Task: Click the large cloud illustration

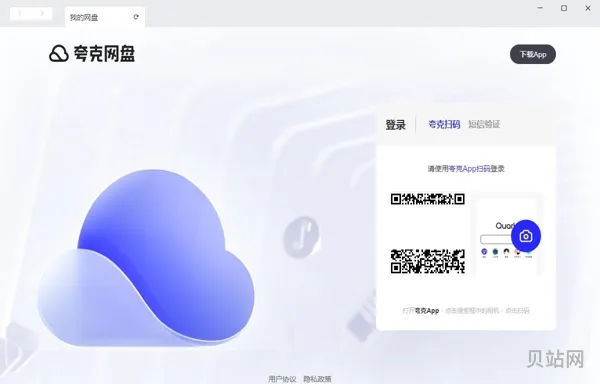Action: click(x=146, y=258)
